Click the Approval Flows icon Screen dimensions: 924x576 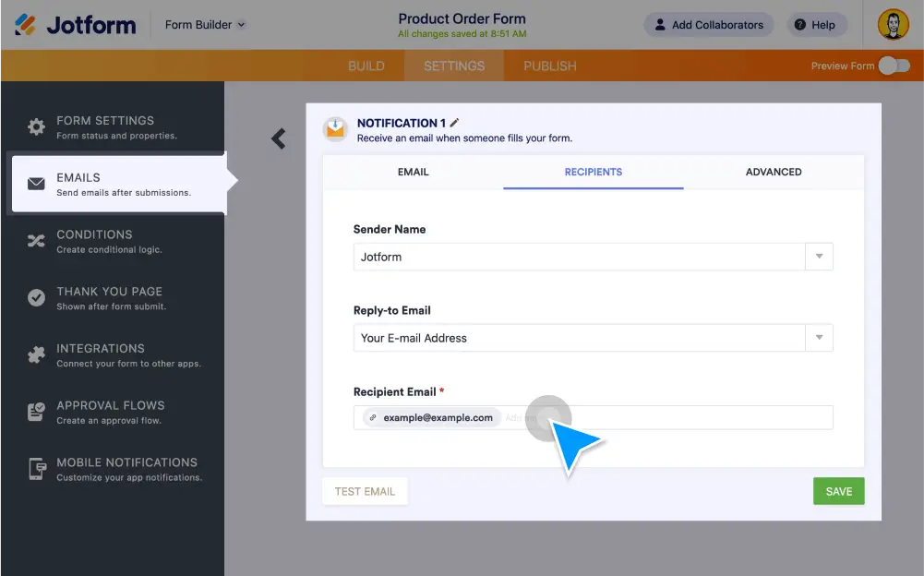tap(36, 412)
